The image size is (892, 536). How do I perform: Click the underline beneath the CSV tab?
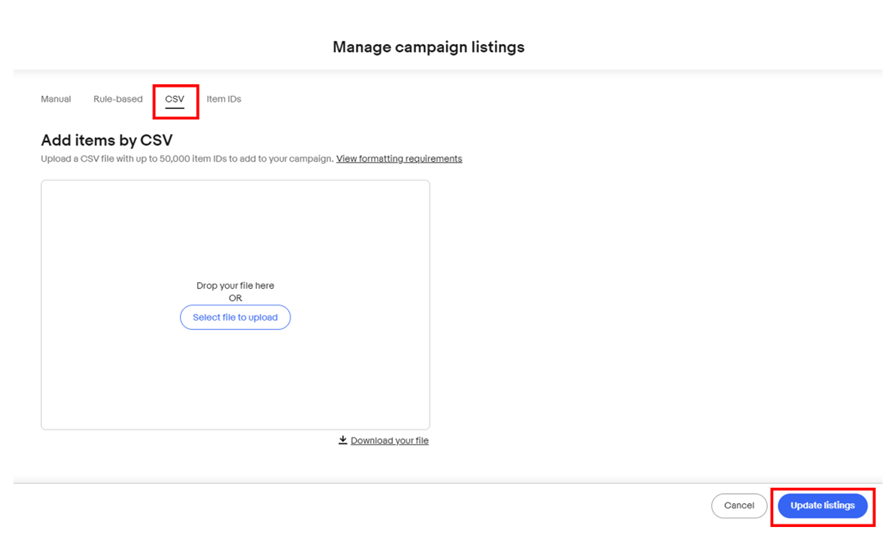coord(175,108)
